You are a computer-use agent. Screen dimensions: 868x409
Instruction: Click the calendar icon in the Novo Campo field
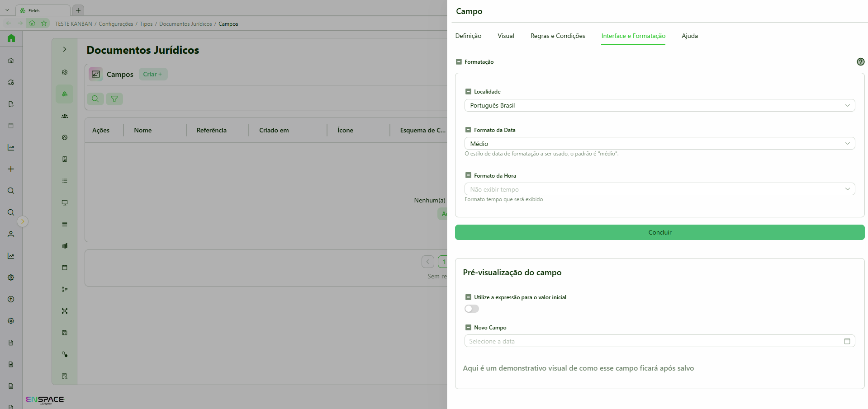click(847, 341)
